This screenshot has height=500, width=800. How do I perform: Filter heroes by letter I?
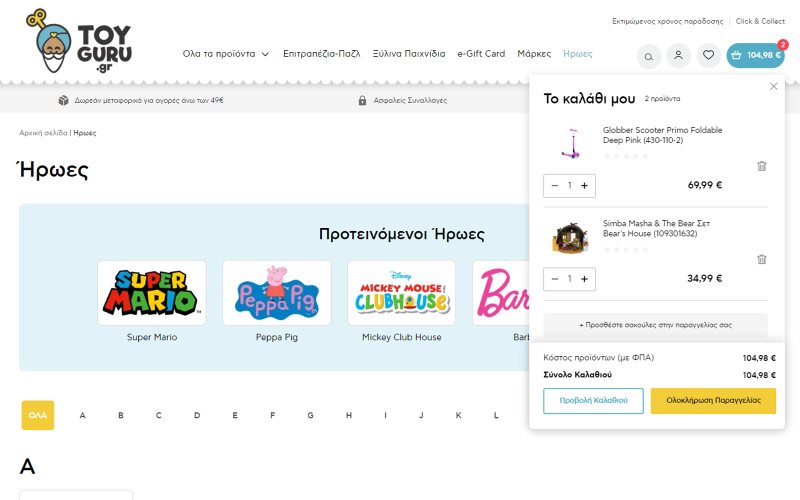(x=385, y=415)
